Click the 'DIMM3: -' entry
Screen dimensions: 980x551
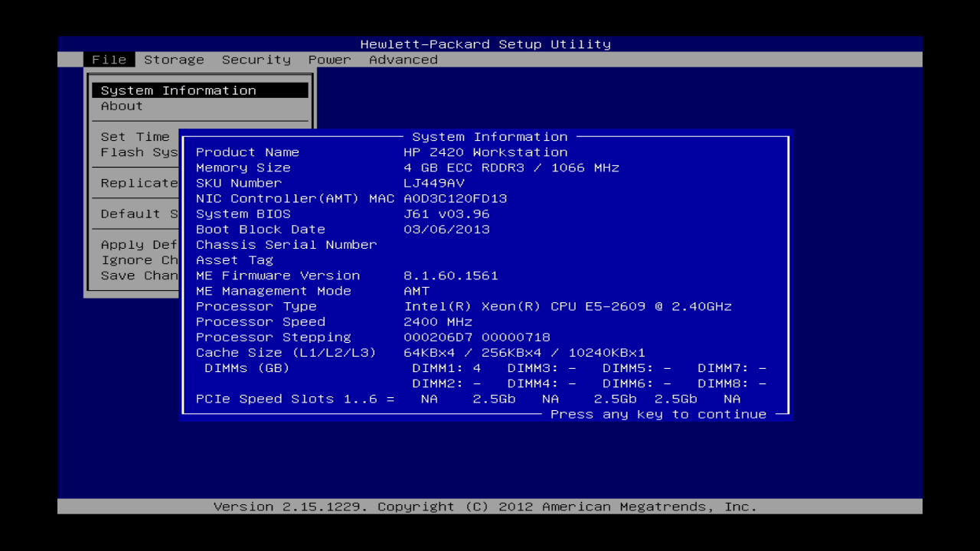[542, 368]
